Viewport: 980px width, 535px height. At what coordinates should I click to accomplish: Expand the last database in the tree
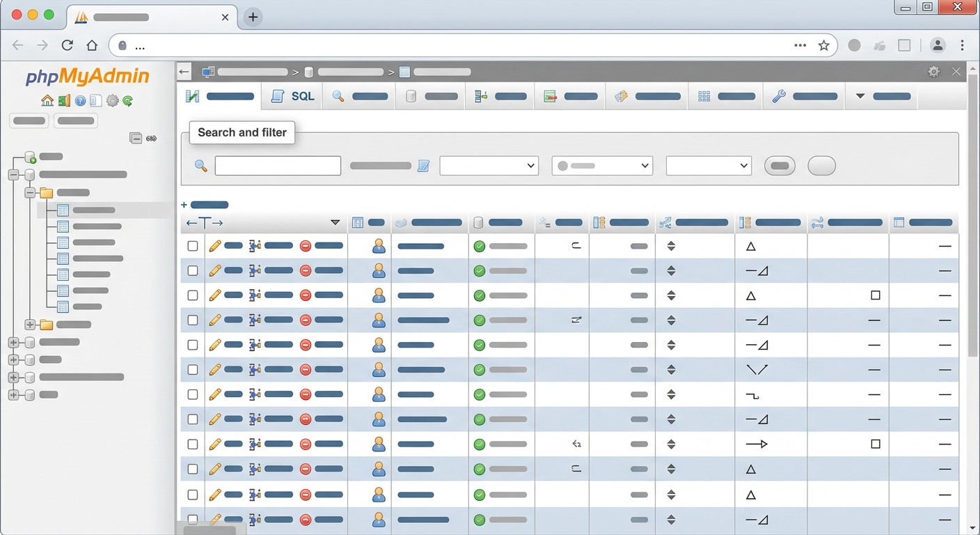click(13, 395)
